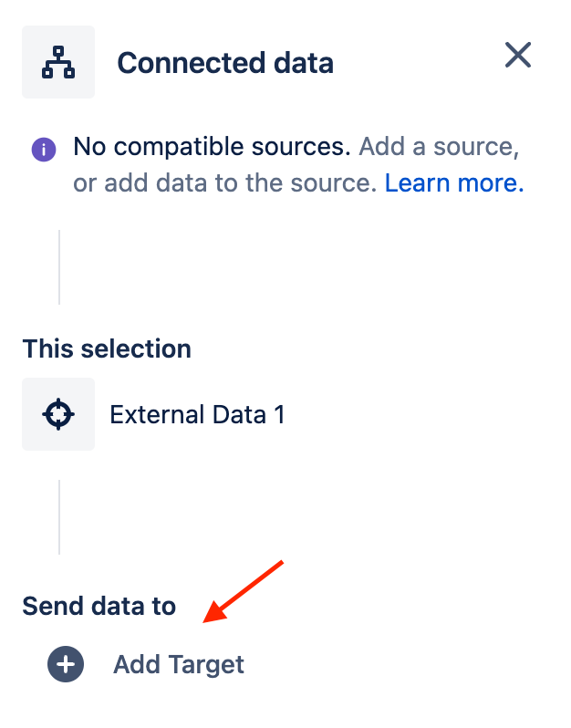Click the or add data to the source text
The height and width of the screenshot is (728, 571).
(x=224, y=183)
